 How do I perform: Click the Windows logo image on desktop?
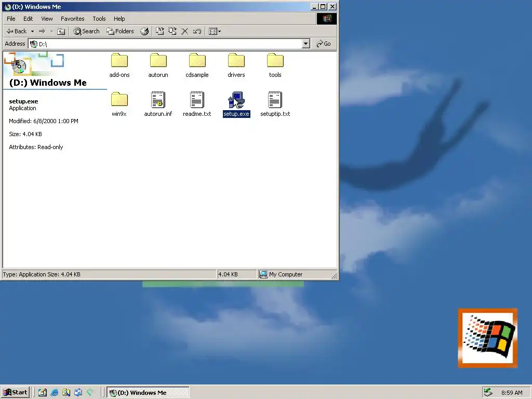pos(487,338)
